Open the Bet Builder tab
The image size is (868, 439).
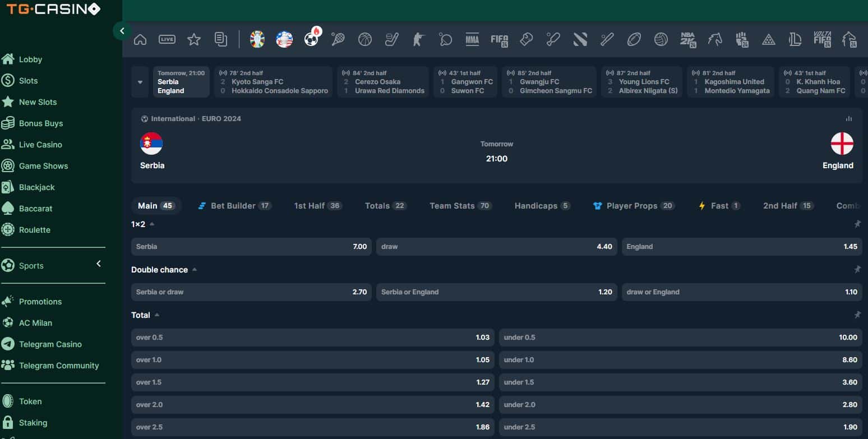pyautogui.click(x=235, y=206)
